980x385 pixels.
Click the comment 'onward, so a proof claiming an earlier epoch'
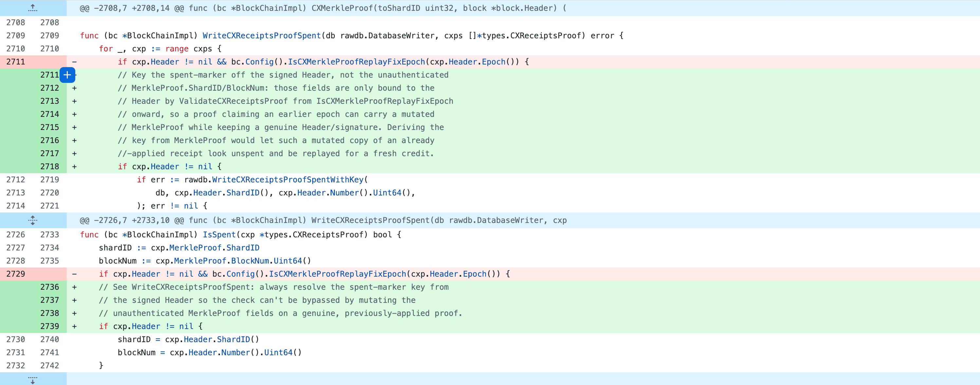(276, 114)
